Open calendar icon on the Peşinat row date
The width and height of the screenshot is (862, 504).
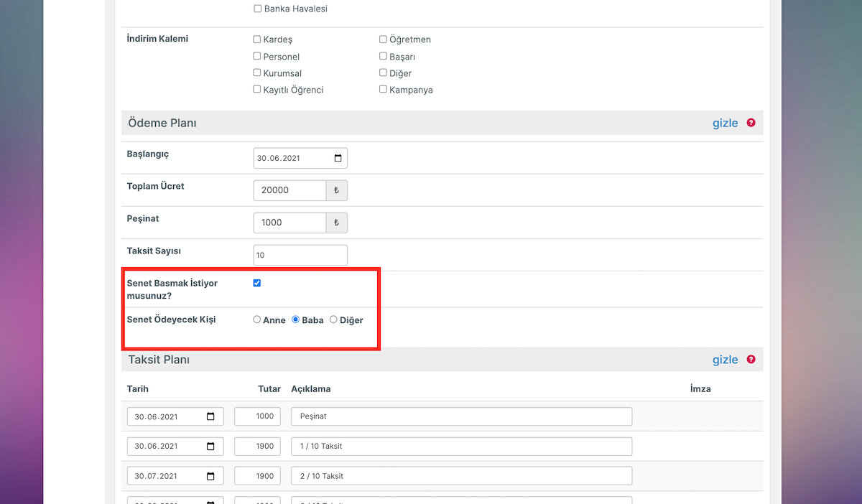coord(210,416)
